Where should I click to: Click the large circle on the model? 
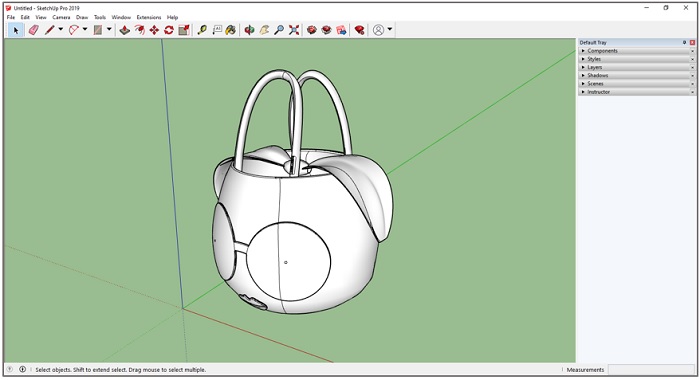(x=288, y=262)
